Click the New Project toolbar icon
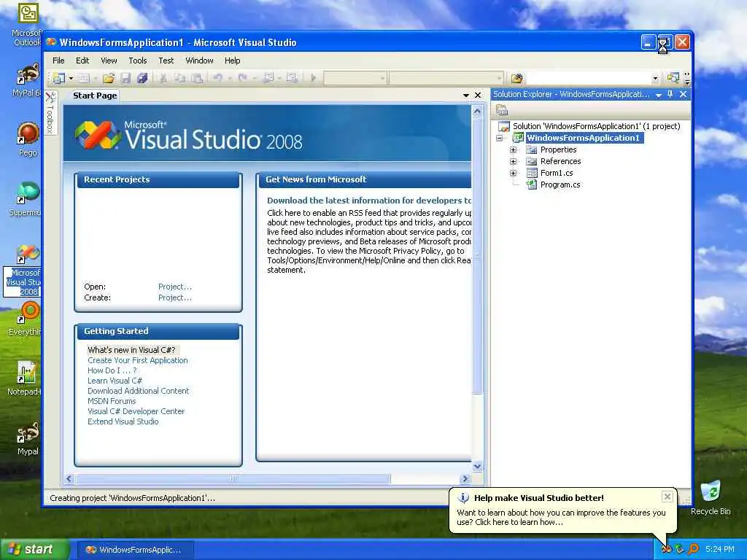The height and width of the screenshot is (560, 747). [59, 78]
